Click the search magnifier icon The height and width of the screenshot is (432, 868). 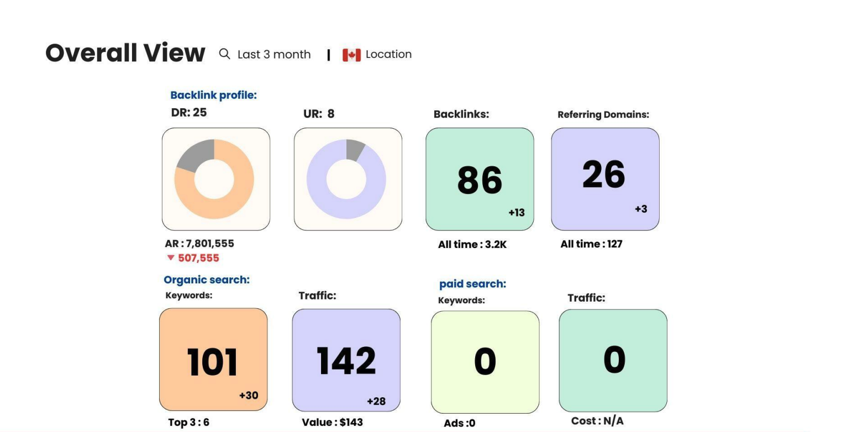point(224,54)
